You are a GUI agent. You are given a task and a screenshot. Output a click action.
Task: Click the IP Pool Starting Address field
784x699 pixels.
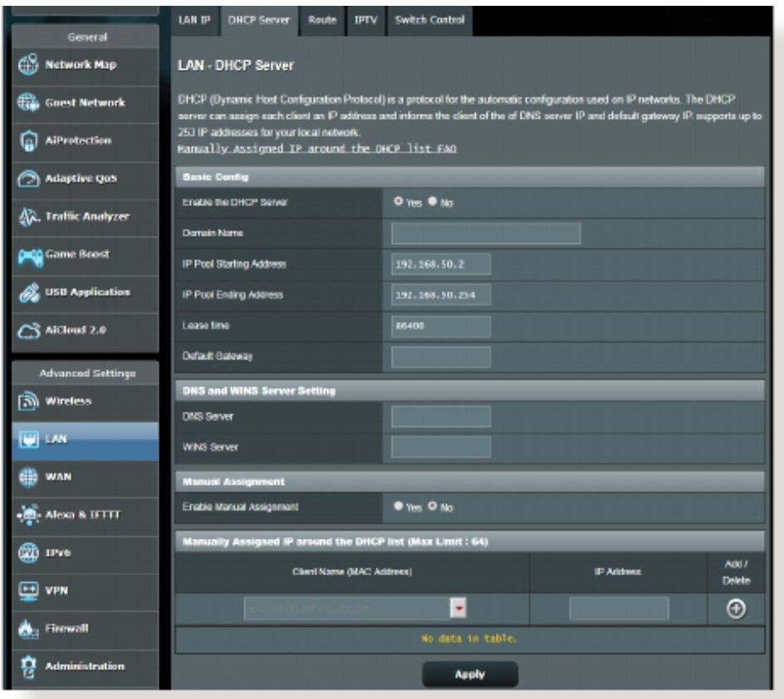[x=440, y=264]
